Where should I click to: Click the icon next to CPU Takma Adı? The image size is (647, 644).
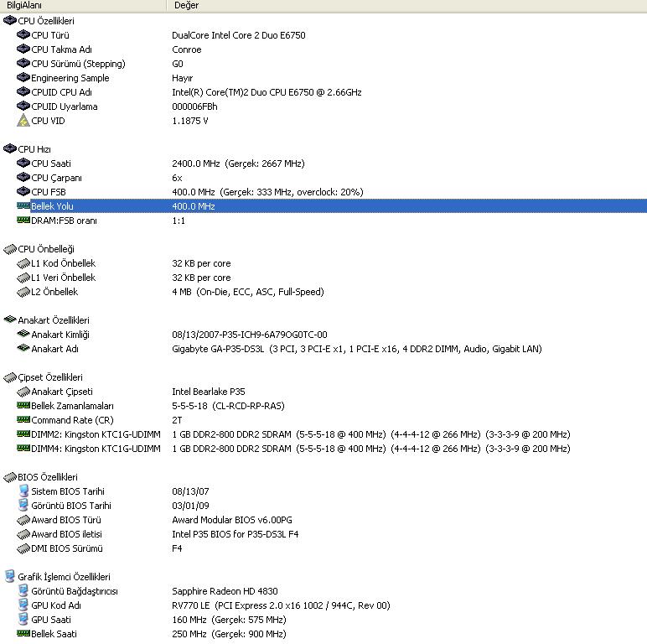(x=23, y=49)
